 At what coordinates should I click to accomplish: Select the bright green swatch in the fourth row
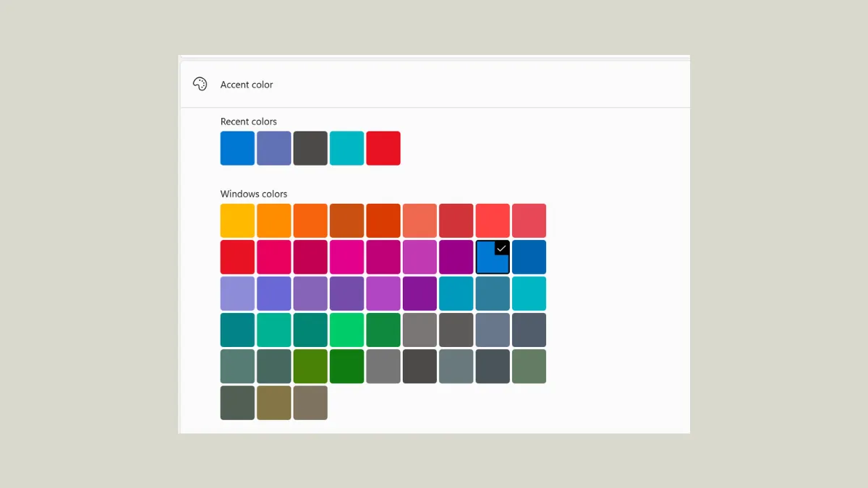click(346, 329)
